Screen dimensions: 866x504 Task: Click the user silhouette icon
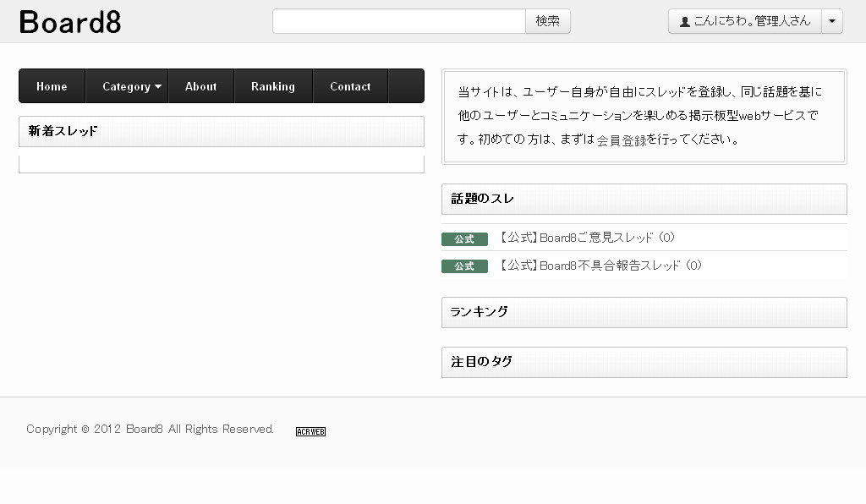[684, 22]
